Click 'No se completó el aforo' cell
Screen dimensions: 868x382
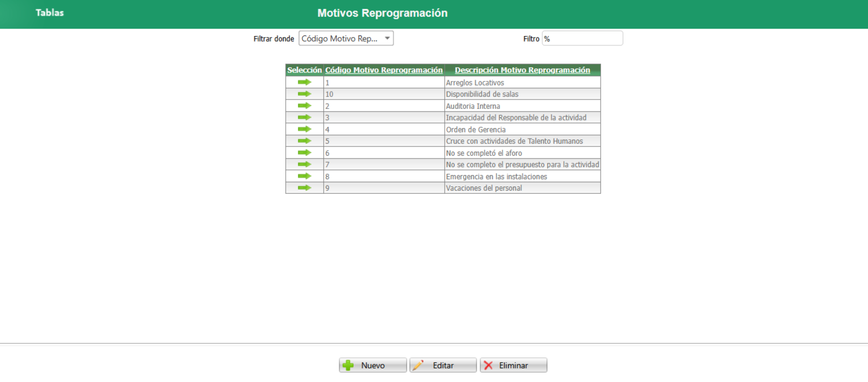click(x=522, y=153)
